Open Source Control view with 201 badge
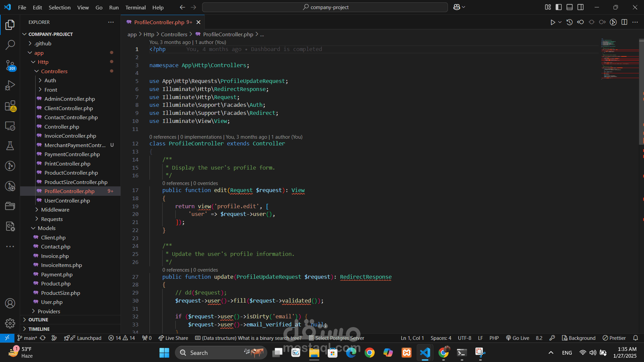644x362 pixels. pyautogui.click(x=10, y=65)
